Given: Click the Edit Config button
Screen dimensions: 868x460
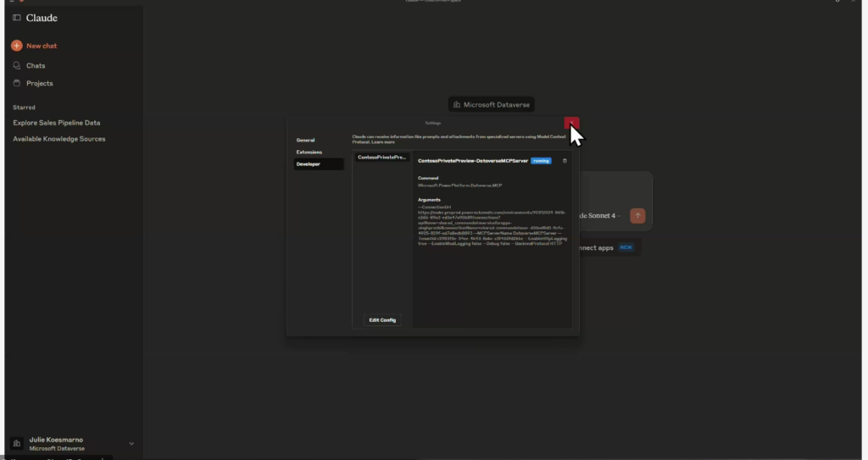Looking at the screenshot, I should click(x=382, y=320).
